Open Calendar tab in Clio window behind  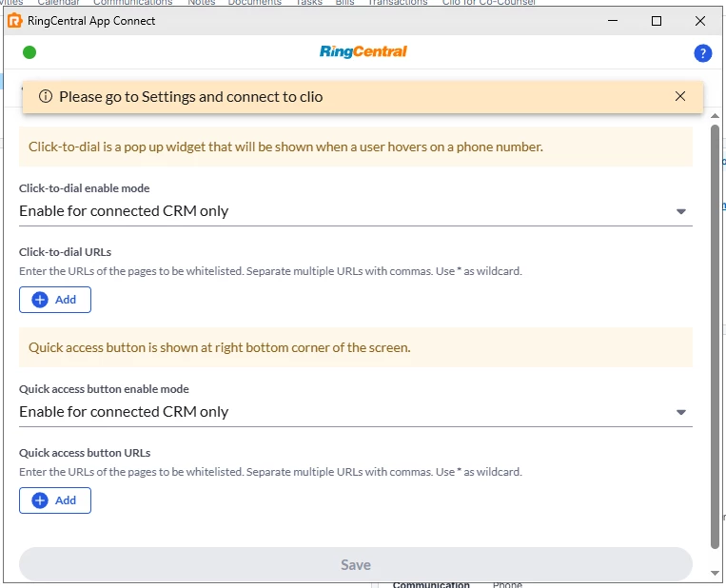pyautogui.click(x=58, y=3)
